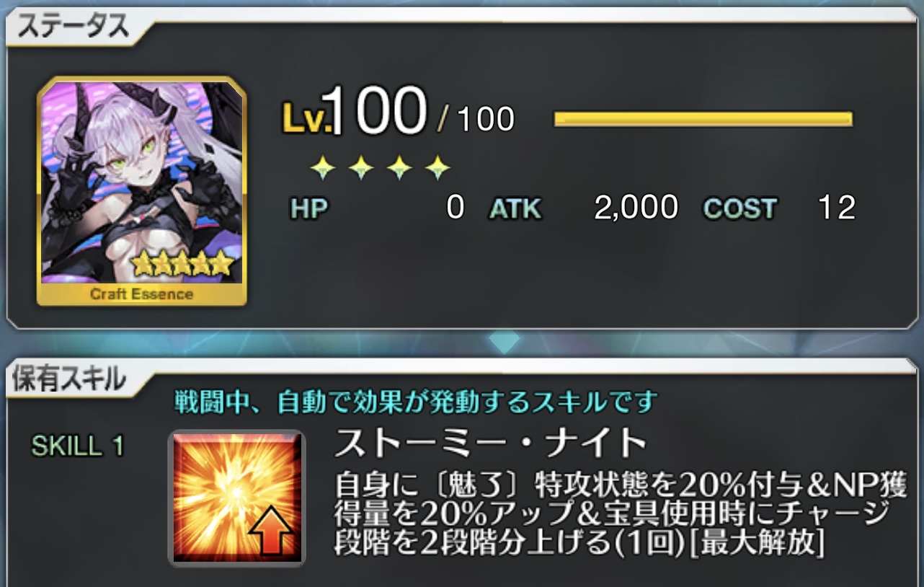This screenshot has width=924, height=587.
Task: Tap the skill name ストーミー・ナイト
Action: point(490,443)
